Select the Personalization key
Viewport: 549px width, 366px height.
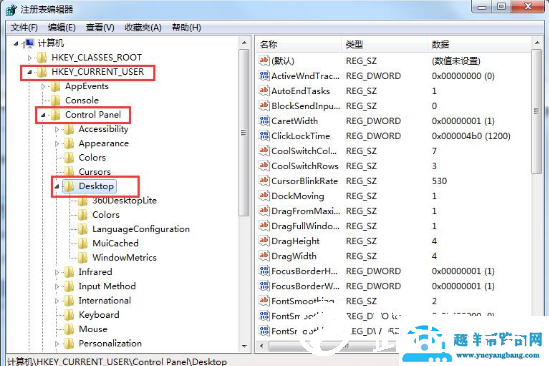[110, 343]
